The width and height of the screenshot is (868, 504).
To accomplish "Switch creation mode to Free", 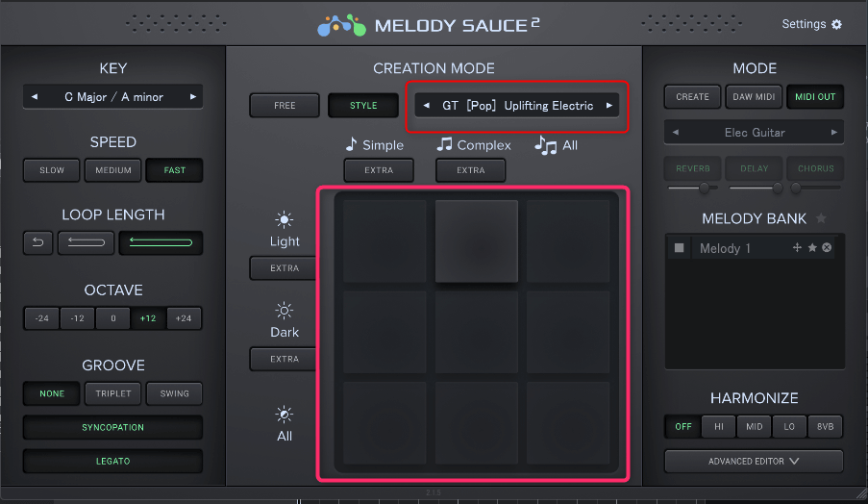I will [285, 106].
